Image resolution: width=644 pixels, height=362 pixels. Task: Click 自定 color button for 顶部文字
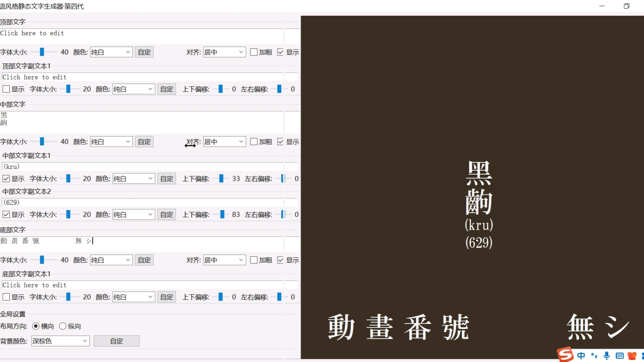point(144,52)
